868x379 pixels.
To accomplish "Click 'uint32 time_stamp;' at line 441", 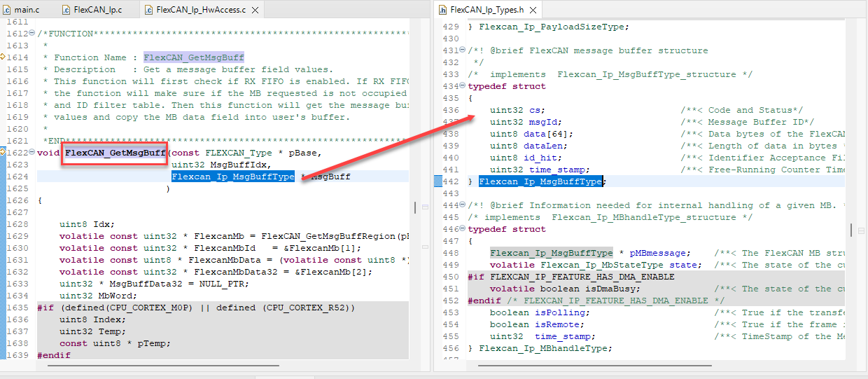I will pyautogui.click(x=539, y=170).
